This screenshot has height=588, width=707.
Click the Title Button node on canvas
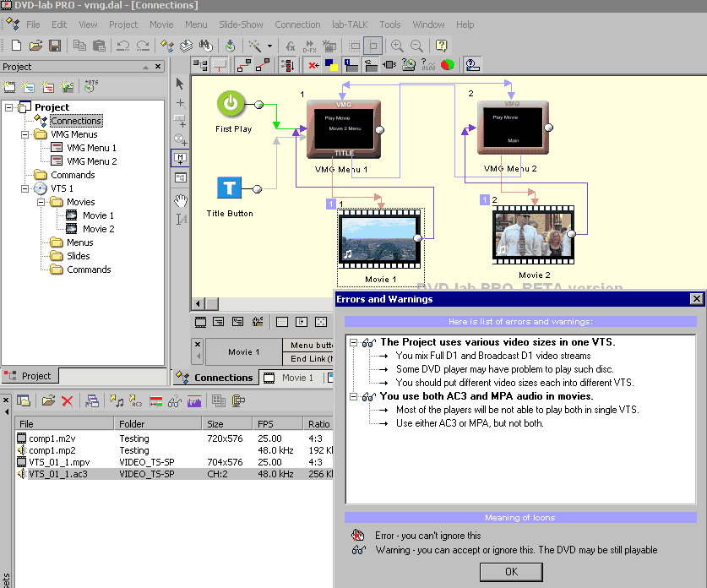229,188
